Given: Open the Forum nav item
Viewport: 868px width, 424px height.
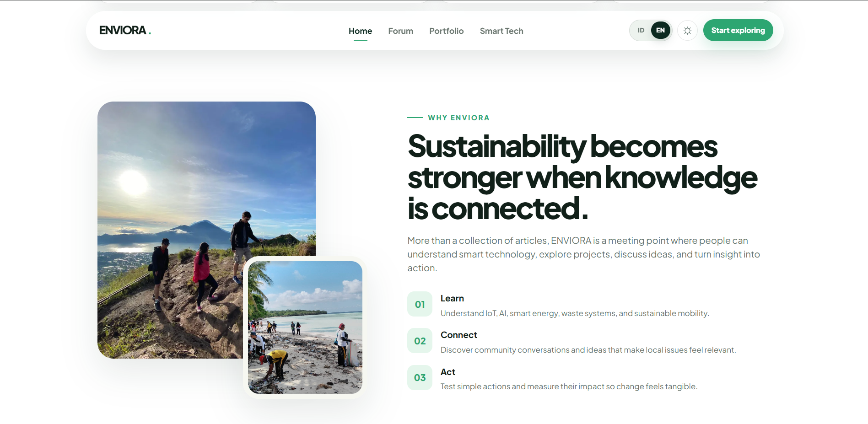Looking at the screenshot, I should [400, 31].
